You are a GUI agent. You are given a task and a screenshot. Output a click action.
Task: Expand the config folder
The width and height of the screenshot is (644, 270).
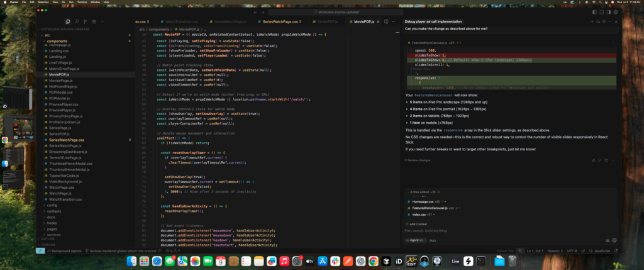click(x=52, y=205)
